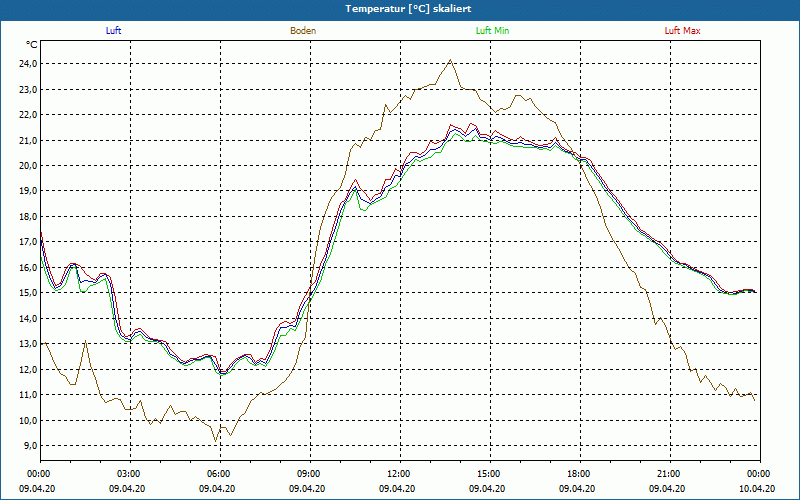Click the 'Temperatur [°C] skaliert' title bar

tap(400, 9)
